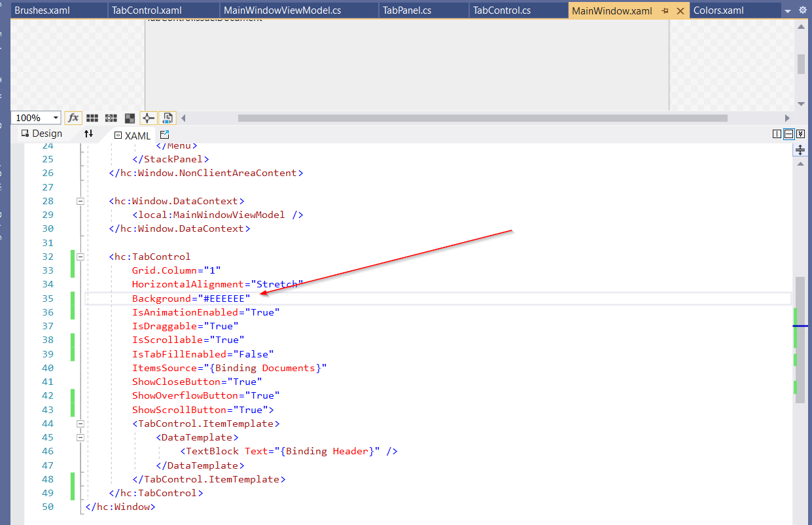Click the Show Snap Grid icon

pos(92,118)
